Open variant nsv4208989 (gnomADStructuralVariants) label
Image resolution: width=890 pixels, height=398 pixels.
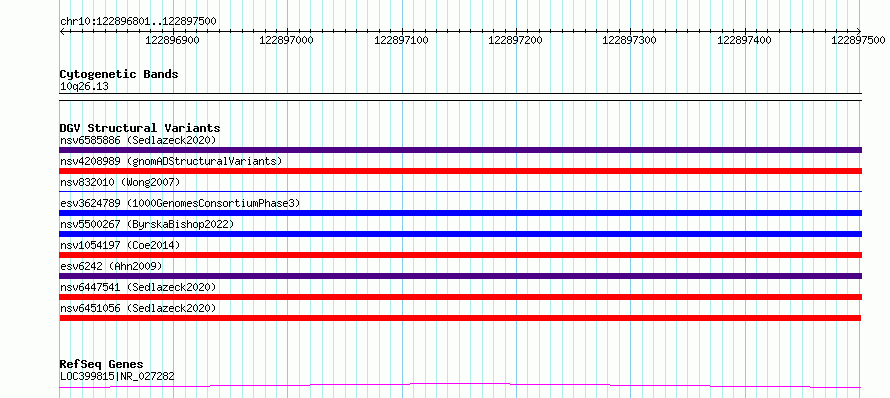tap(171, 161)
